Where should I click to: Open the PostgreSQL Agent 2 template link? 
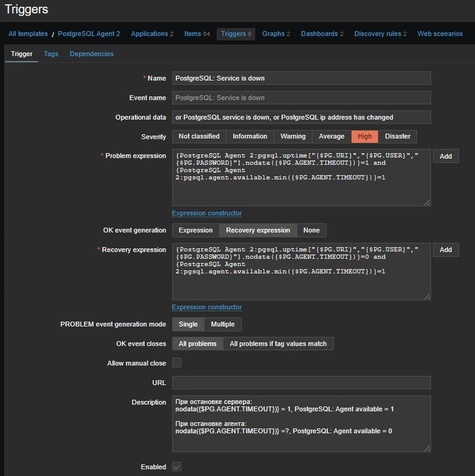coord(89,34)
